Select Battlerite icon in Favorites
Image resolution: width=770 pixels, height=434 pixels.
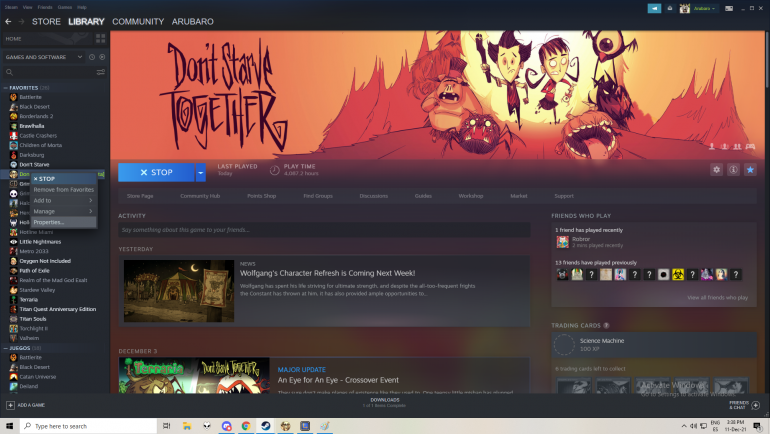14,97
